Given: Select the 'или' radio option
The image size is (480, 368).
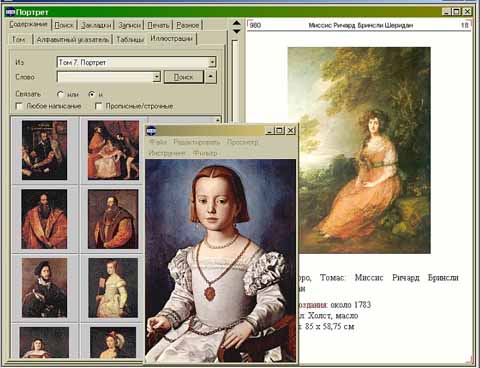Looking at the screenshot, I should pos(60,94).
